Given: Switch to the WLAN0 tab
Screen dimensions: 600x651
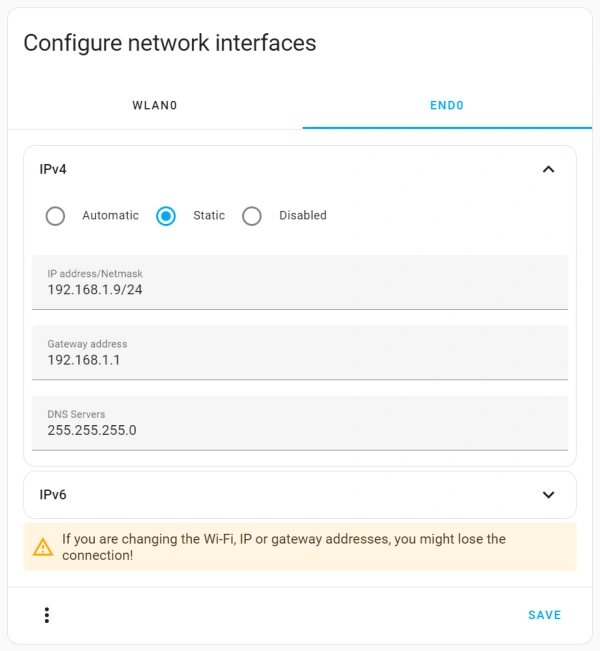Looking at the screenshot, I should pos(155,105).
